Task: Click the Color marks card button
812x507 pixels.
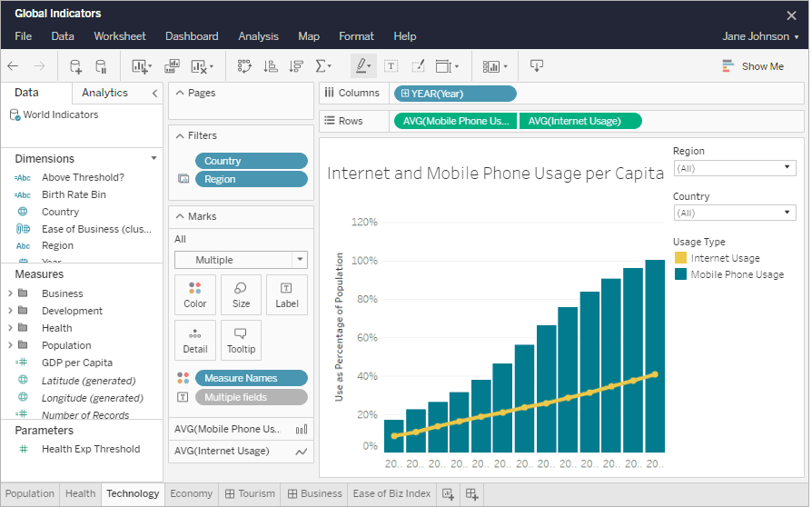Action: point(194,295)
